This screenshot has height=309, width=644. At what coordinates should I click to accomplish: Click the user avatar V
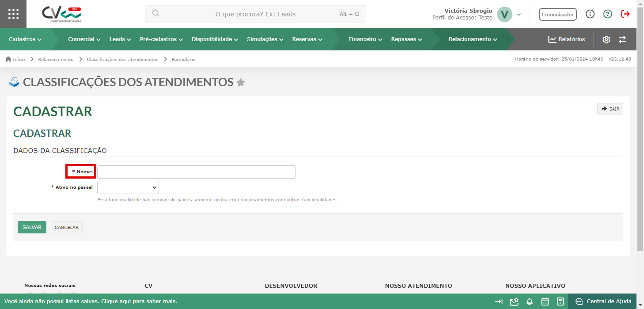[504, 14]
